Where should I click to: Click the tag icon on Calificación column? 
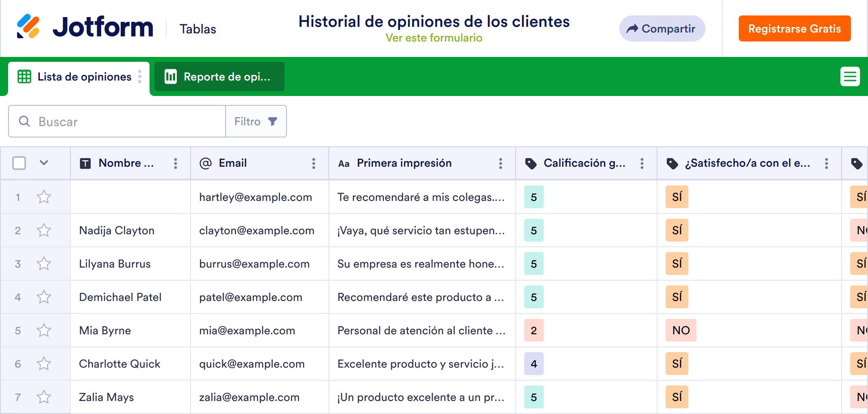(x=531, y=163)
